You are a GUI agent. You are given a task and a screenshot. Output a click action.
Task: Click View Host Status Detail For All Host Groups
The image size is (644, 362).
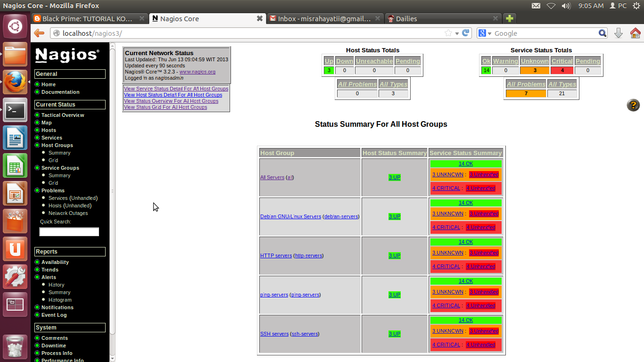(173, 95)
